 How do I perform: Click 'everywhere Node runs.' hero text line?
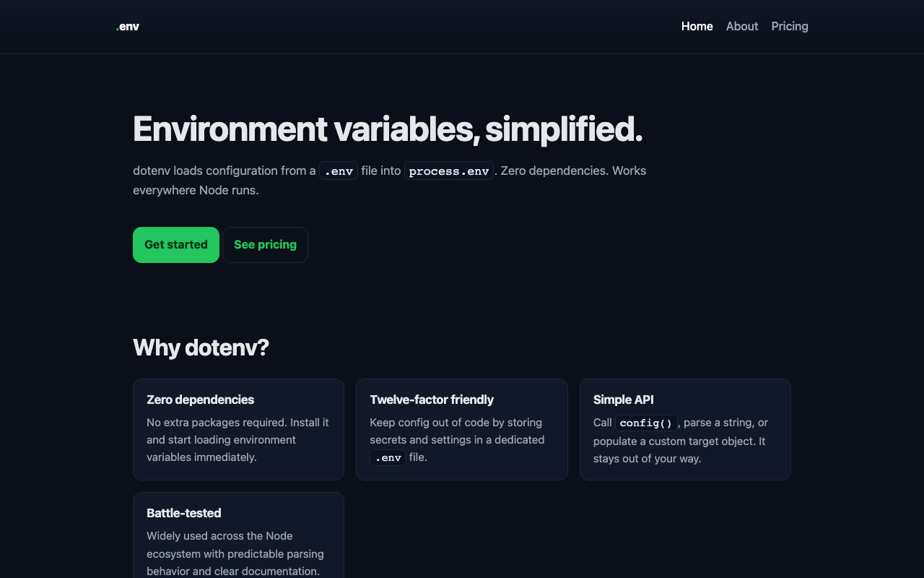click(196, 190)
